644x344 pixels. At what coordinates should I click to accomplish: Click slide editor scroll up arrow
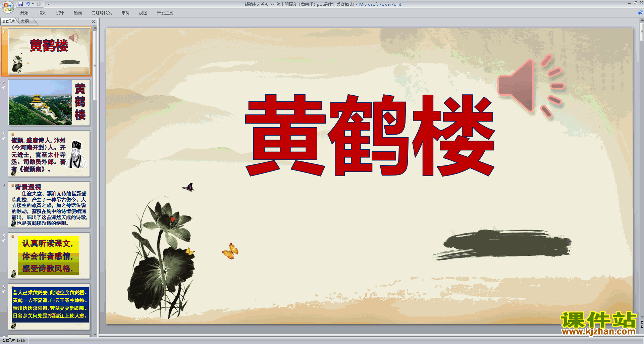642,20
